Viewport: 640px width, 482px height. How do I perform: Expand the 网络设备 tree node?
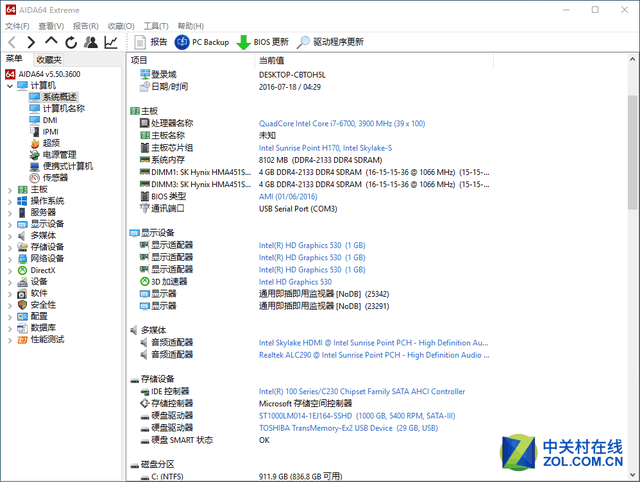(10, 259)
